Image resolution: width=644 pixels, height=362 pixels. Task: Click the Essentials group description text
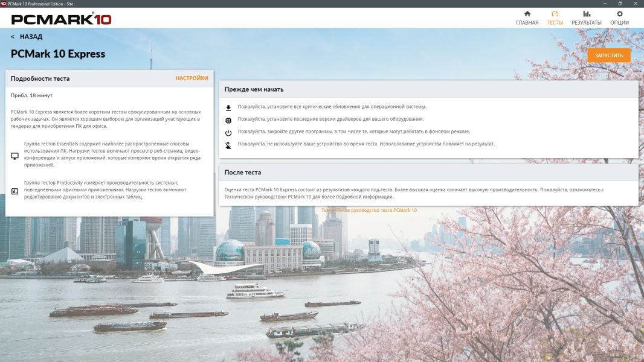coord(112,154)
